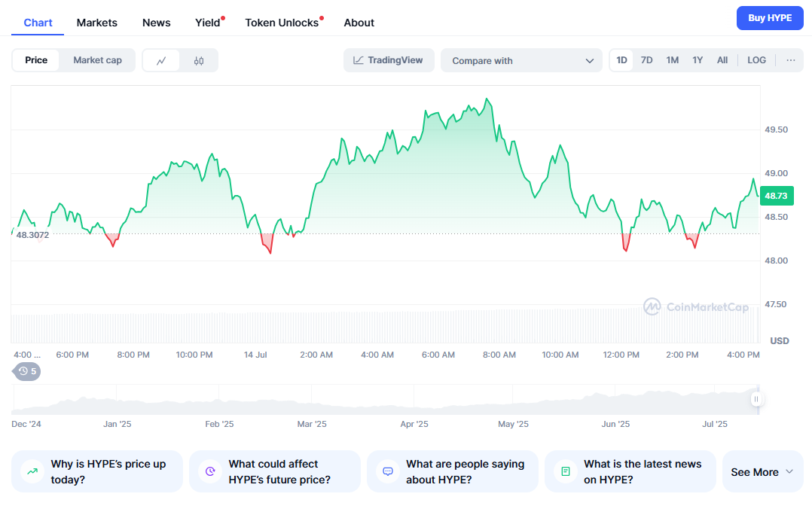Image resolution: width=812 pixels, height=509 pixels.
Task: Click the trend icon beside price-up question
Action: point(32,471)
